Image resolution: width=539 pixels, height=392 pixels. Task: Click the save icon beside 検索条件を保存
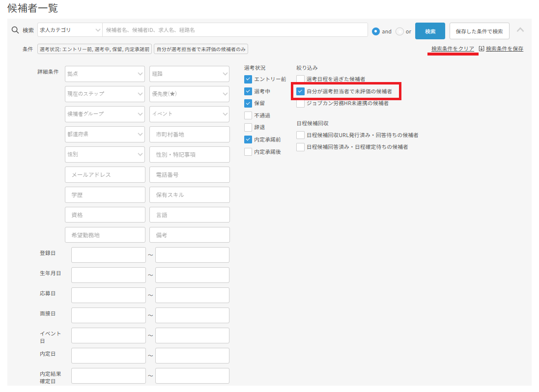click(x=482, y=49)
